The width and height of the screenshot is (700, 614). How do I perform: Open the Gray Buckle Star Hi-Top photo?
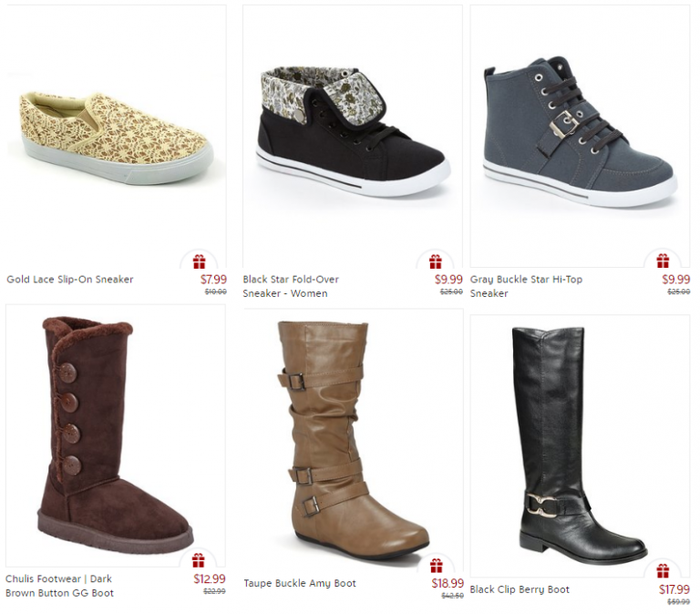click(x=580, y=136)
